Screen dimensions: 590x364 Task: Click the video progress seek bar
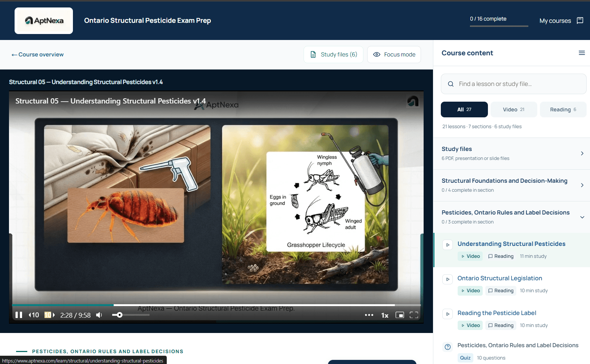(x=216, y=305)
